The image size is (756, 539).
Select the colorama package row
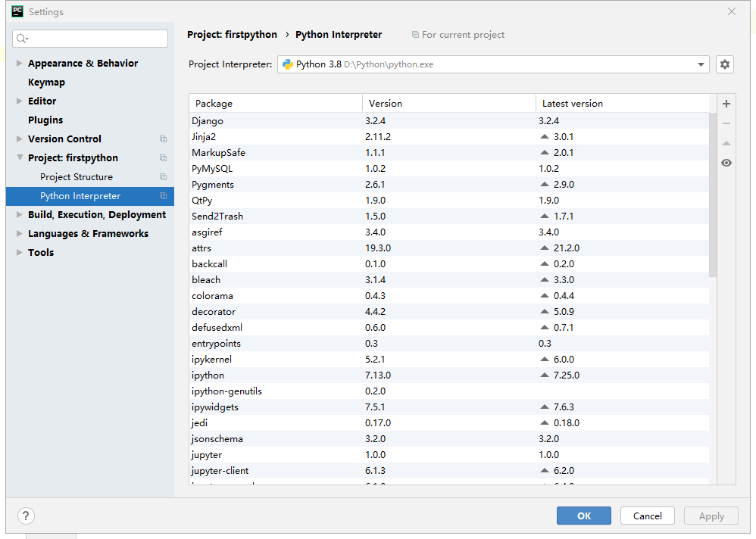pyautogui.click(x=449, y=296)
